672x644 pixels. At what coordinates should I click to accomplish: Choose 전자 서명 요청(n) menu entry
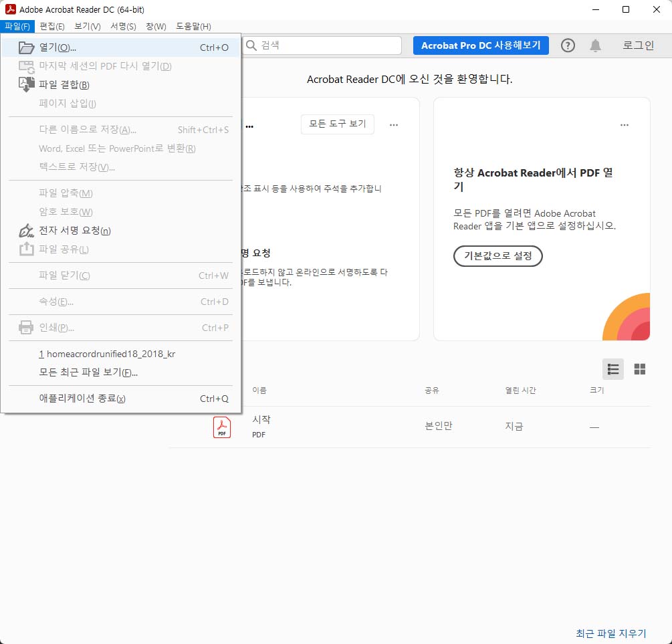(120, 231)
